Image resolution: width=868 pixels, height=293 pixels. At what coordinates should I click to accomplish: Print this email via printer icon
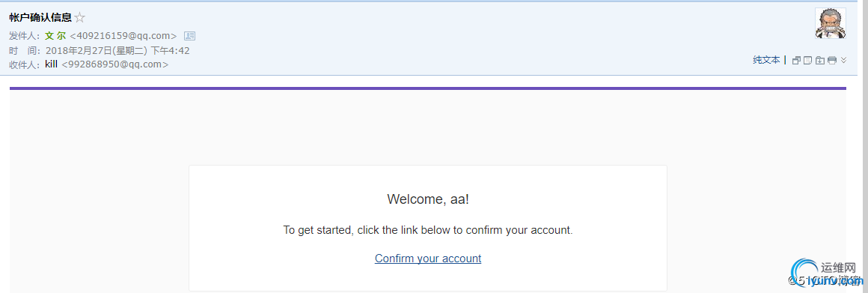tap(831, 61)
